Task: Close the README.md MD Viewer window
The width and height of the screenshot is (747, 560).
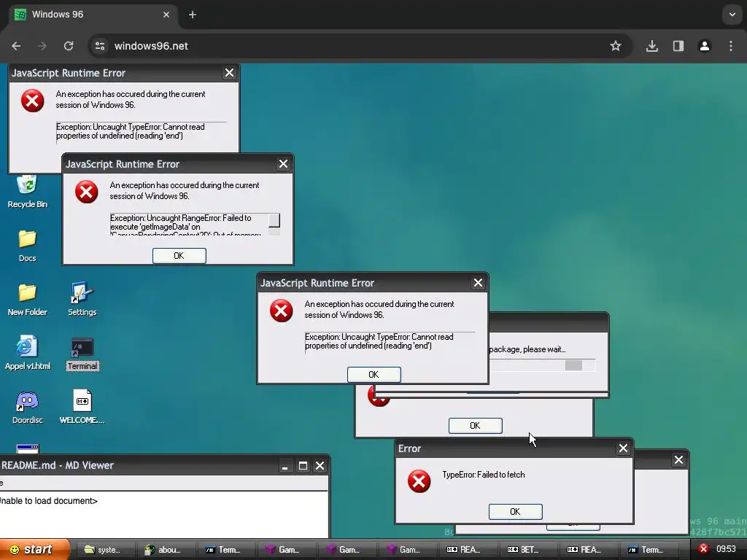Action: click(x=320, y=466)
